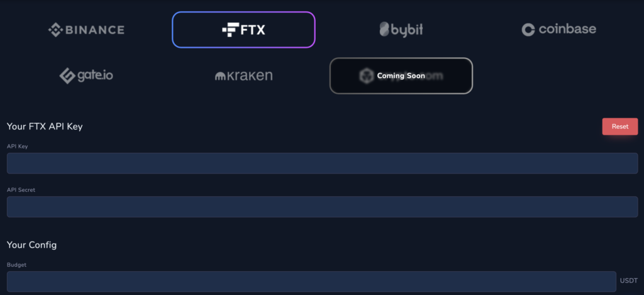Focus the API Secret input field
644x295 pixels.
point(322,207)
